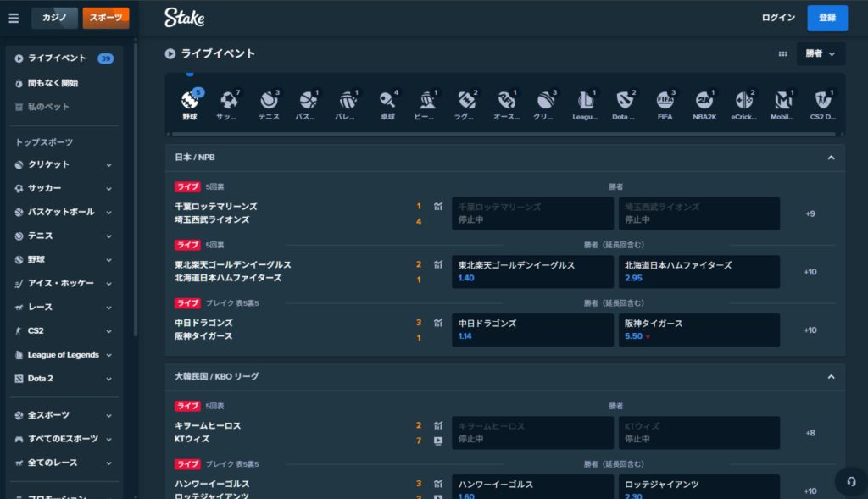Open the hamburger menu
Image resolution: width=868 pixels, height=499 pixels.
point(14,19)
